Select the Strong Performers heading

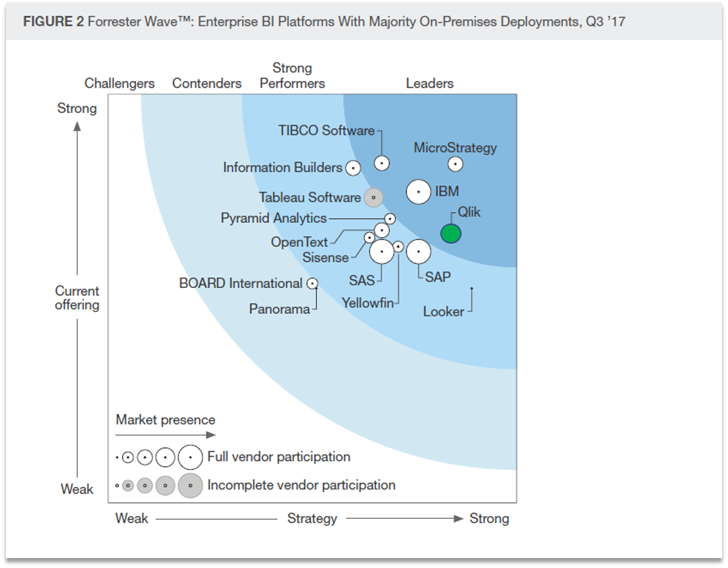point(292,75)
